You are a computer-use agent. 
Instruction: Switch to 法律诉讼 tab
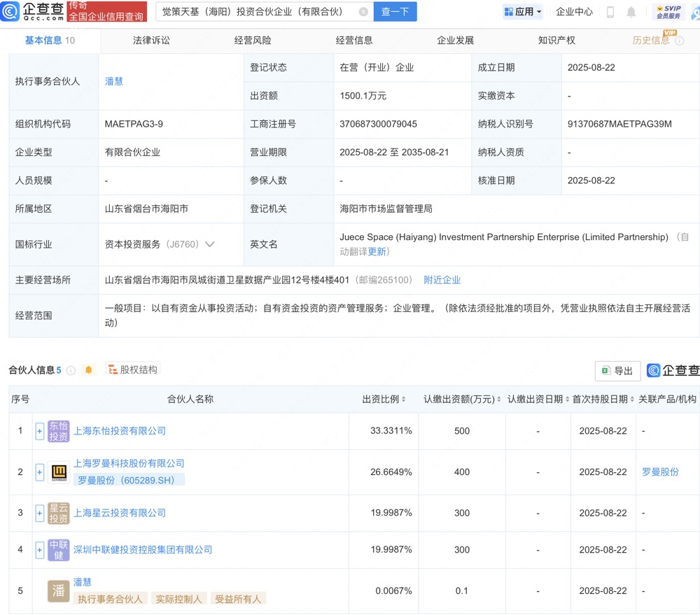pyautogui.click(x=151, y=41)
